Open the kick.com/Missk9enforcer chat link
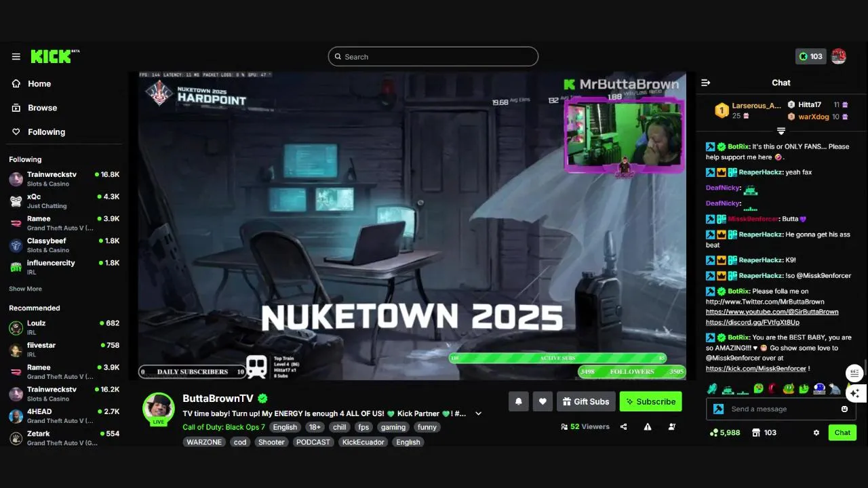 coord(756,369)
